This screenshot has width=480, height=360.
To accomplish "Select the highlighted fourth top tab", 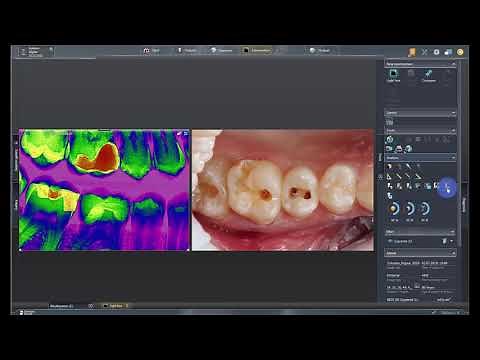I will [256, 50].
